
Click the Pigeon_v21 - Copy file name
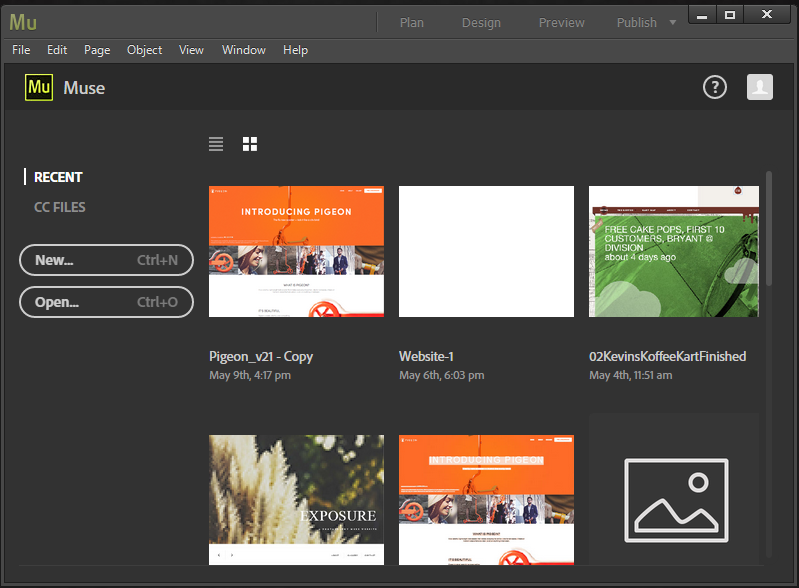pos(261,356)
